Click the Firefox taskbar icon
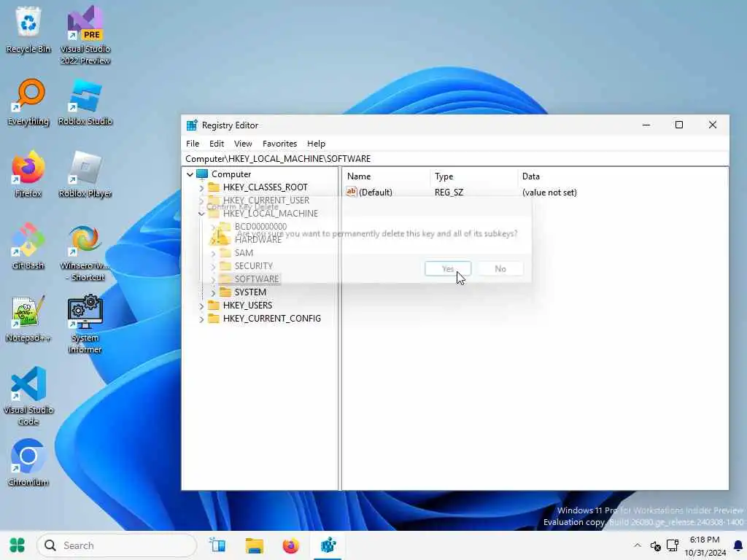 [290, 545]
